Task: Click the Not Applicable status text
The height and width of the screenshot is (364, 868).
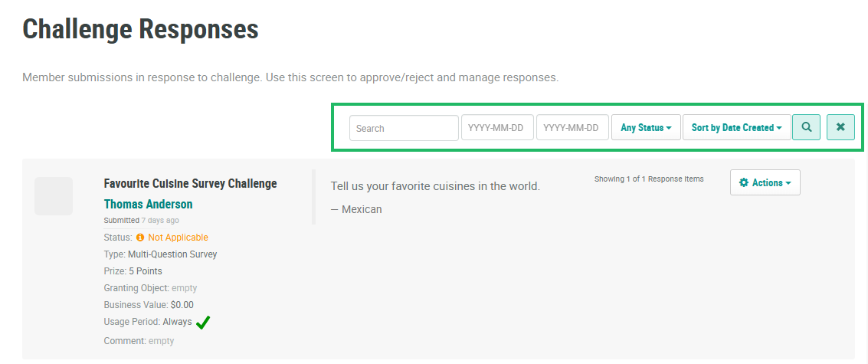Action: point(178,238)
